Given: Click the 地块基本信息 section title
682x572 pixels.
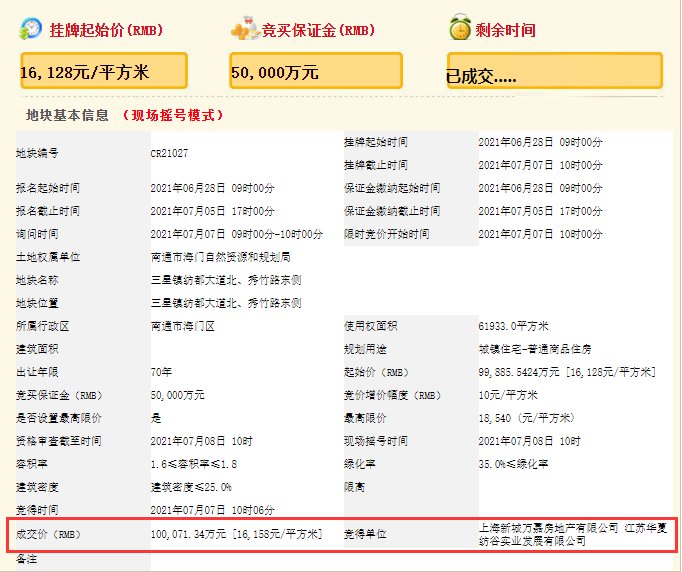Looking at the screenshot, I should point(67,115).
